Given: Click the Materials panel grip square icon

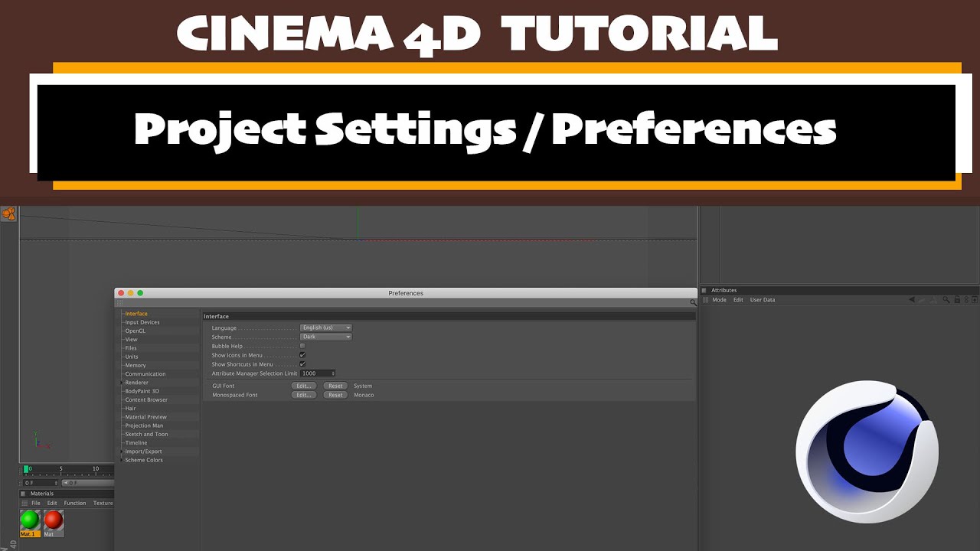Looking at the screenshot, I should tap(24, 494).
